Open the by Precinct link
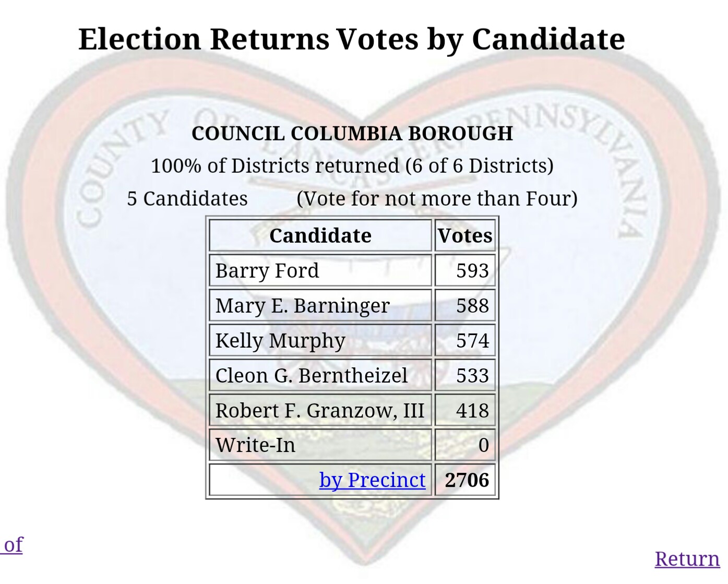The width and height of the screenshot is (728, 584). [x=372, y=480]
